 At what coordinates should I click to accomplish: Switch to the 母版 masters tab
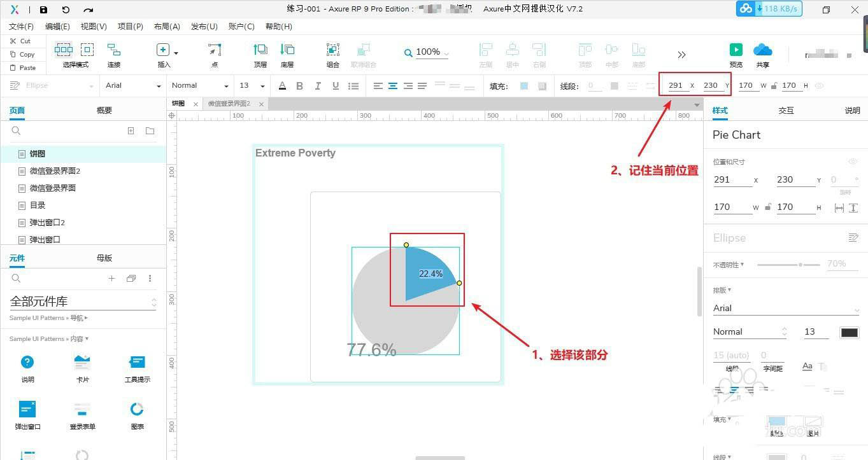(104, 258)
